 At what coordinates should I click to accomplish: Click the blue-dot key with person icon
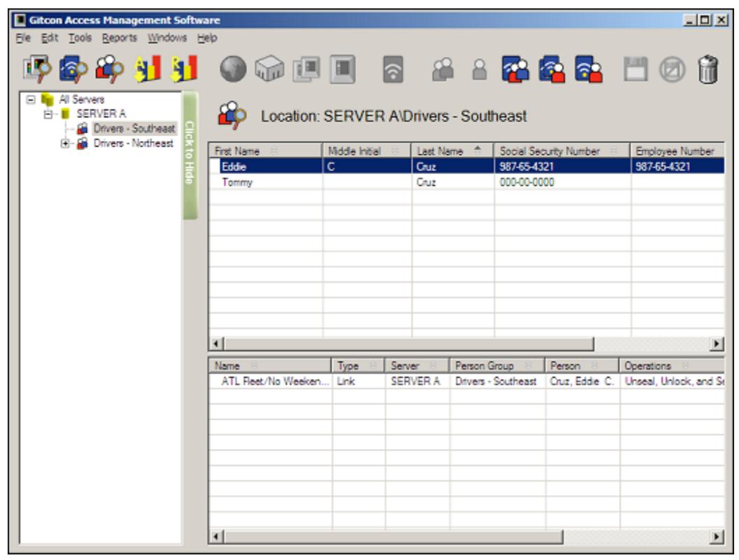pos(552,69)
